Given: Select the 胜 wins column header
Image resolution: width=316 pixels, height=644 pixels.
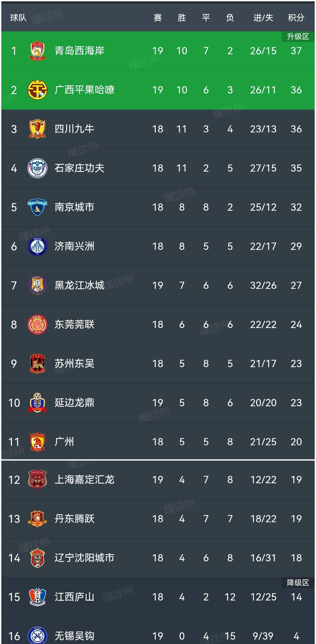Looking at the screenshot, I should click(x=182, y=18).
